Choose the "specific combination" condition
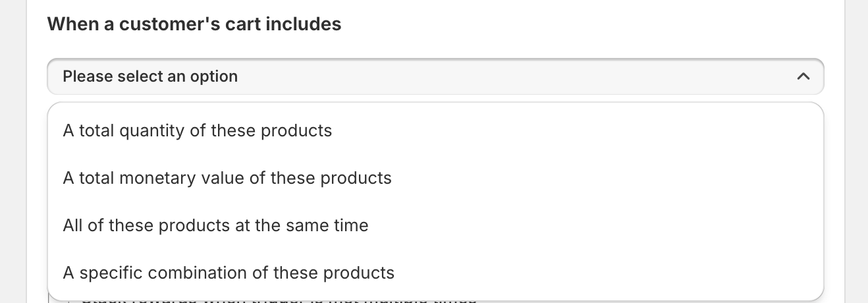 pos(228,273)
